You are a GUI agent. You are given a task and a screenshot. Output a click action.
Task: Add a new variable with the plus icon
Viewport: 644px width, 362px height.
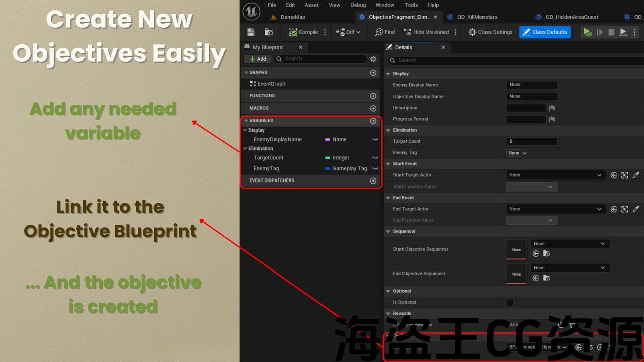(x=373, y=121)
